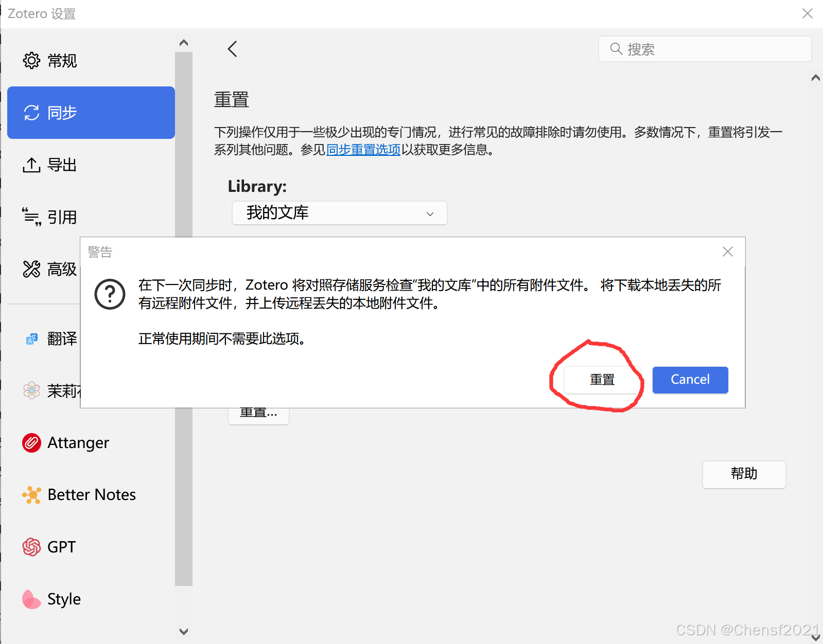The height and width of the screenshot is (644, 823).
Task: Focus the 搜索 search field
Action: pos(705,49)
